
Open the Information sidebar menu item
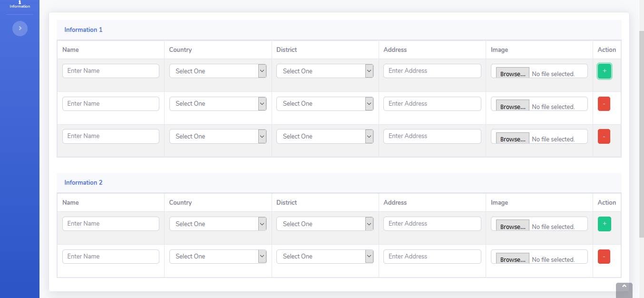tap(20, 5)
